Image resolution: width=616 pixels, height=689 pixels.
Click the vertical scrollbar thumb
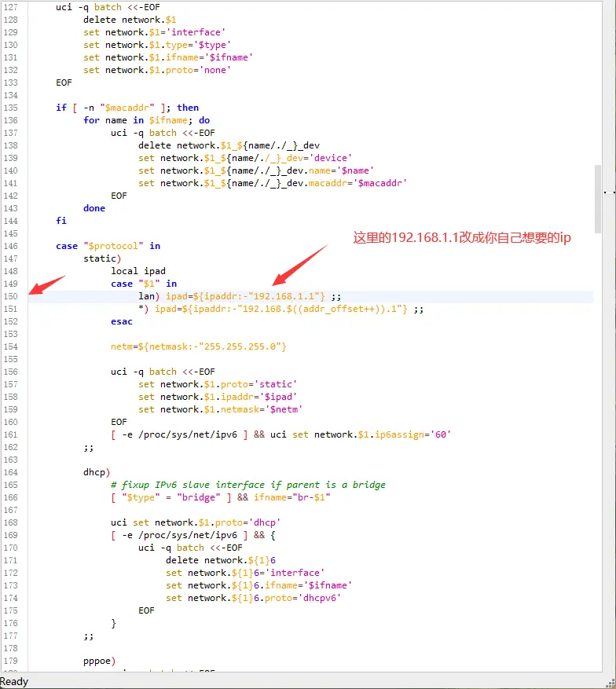598,199
